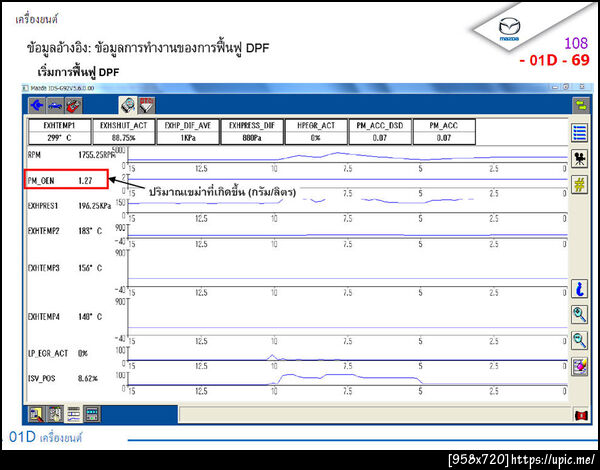Click the 8.62% ISV_POS value
This screenshot has width=600, height=470.
pos(88,379)
